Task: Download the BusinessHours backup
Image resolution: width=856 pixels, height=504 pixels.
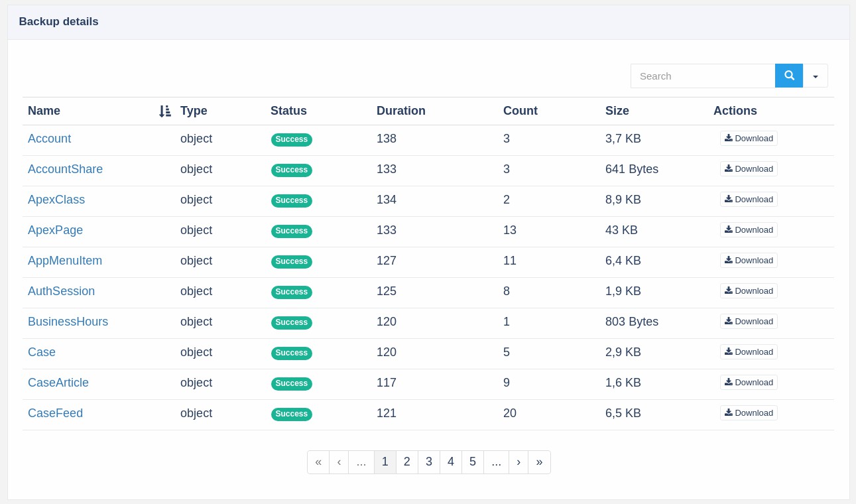Action: pos(749,321)
